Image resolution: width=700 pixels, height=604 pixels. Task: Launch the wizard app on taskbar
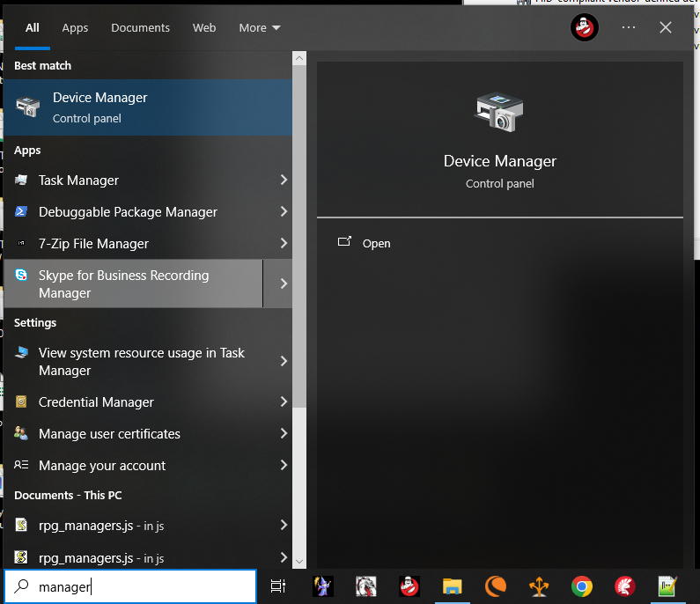(323, 586)
